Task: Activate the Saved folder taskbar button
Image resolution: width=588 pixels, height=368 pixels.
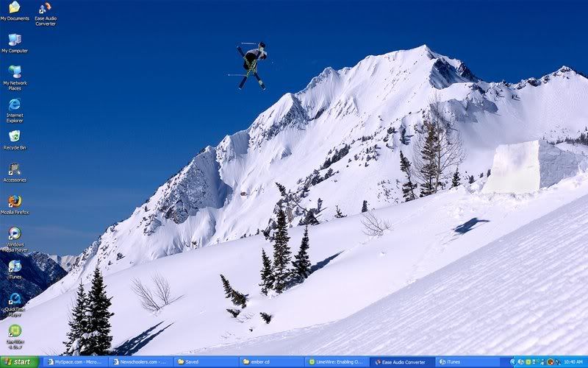Action: point(207,362)
